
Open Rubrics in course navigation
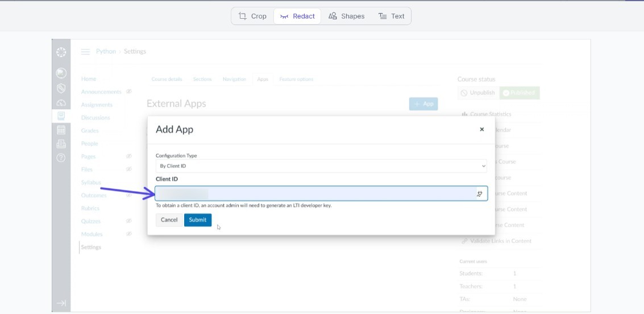[90, 208]
